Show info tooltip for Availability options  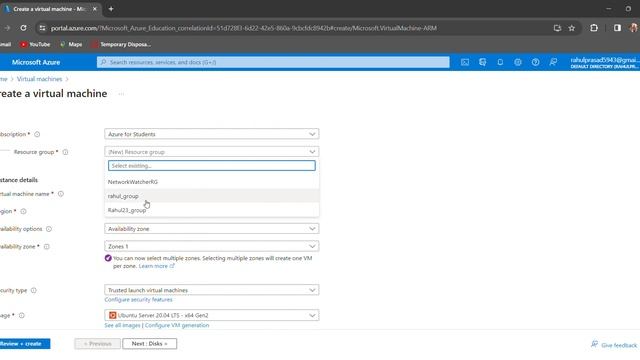(49, 229)
